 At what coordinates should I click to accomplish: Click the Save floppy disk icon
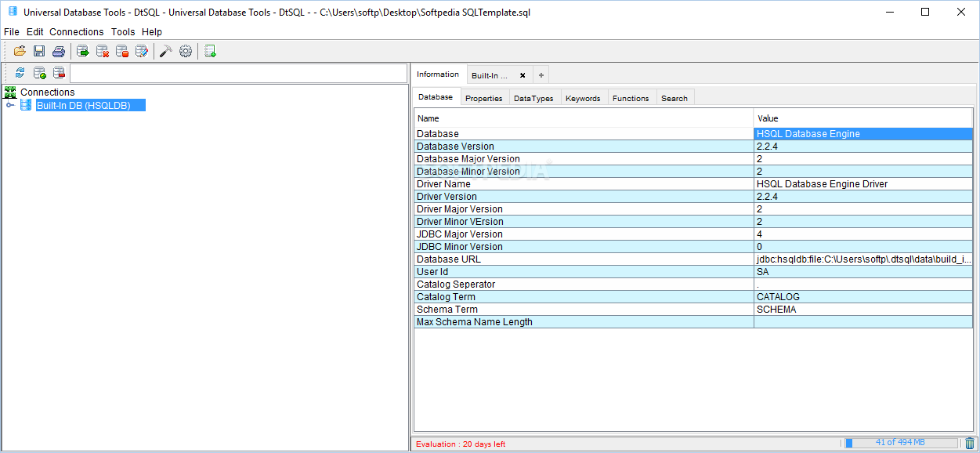point(39,51)
